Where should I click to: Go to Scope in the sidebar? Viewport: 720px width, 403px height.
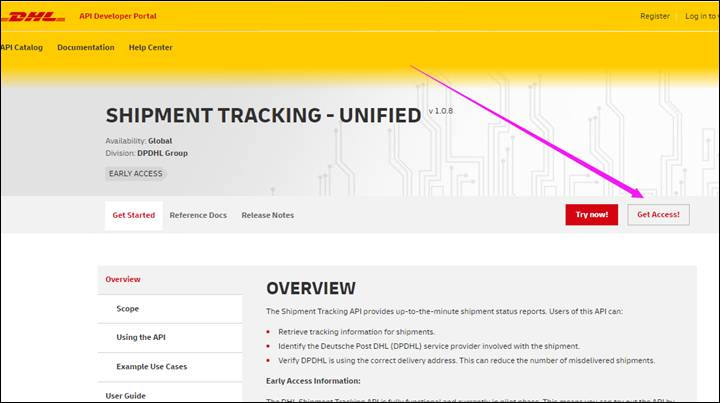(170, 309)
